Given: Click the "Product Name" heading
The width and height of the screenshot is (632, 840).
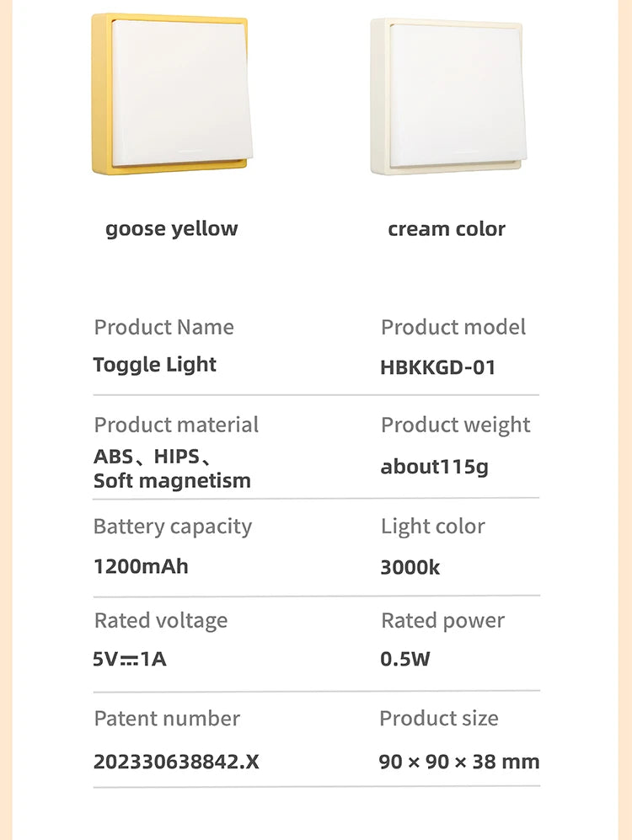Looking at the screenshot, I should pyautogui.click(x=164, y=327).
